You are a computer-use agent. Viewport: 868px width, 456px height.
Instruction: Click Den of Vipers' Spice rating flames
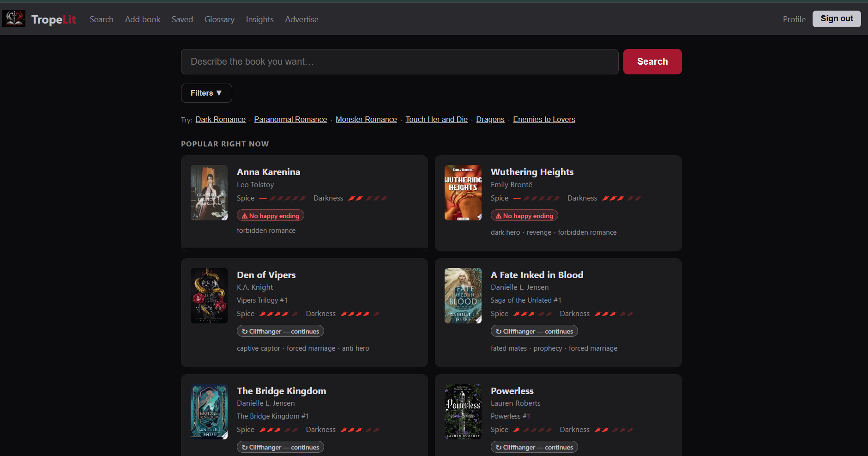tap(279, 314)
